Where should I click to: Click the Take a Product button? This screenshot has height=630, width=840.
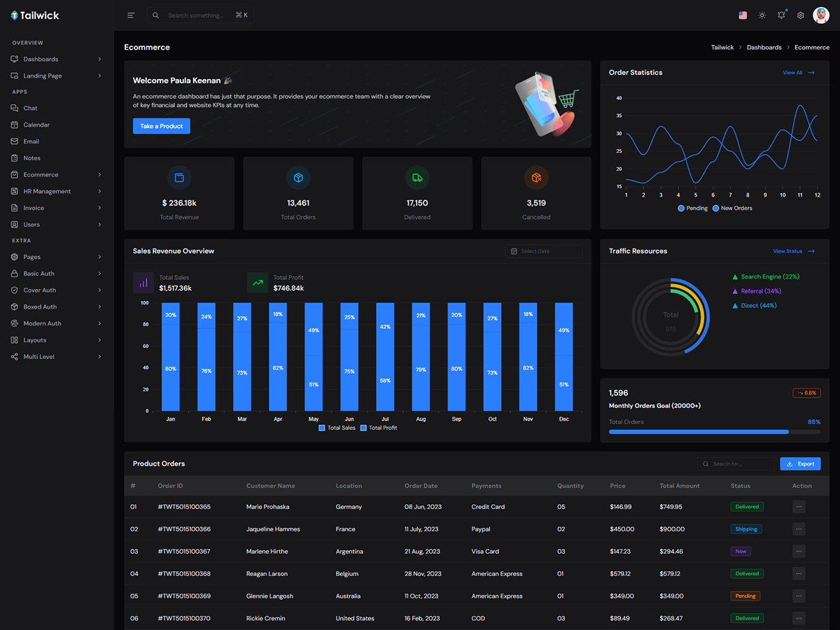pos(161,126)
